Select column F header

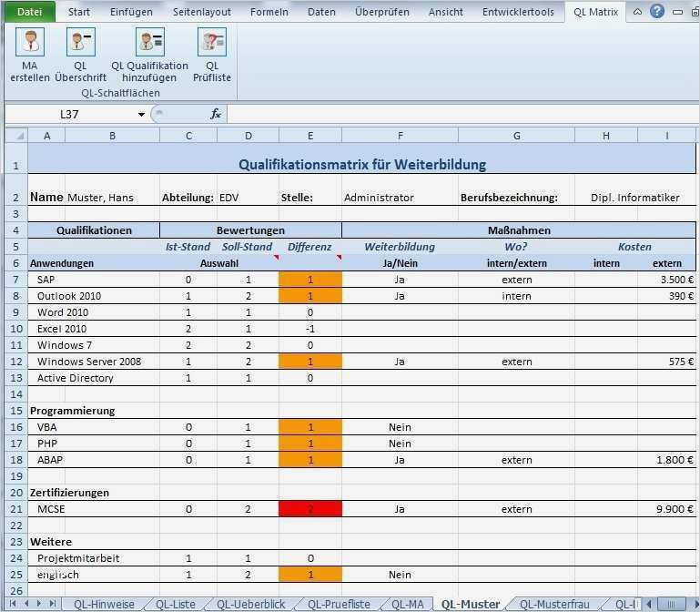point(400,136)
